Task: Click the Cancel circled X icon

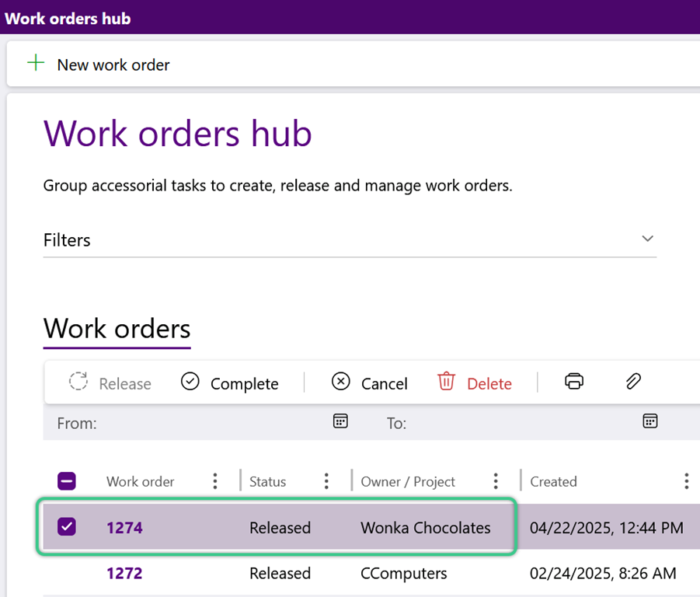Action: pos(341,382)
